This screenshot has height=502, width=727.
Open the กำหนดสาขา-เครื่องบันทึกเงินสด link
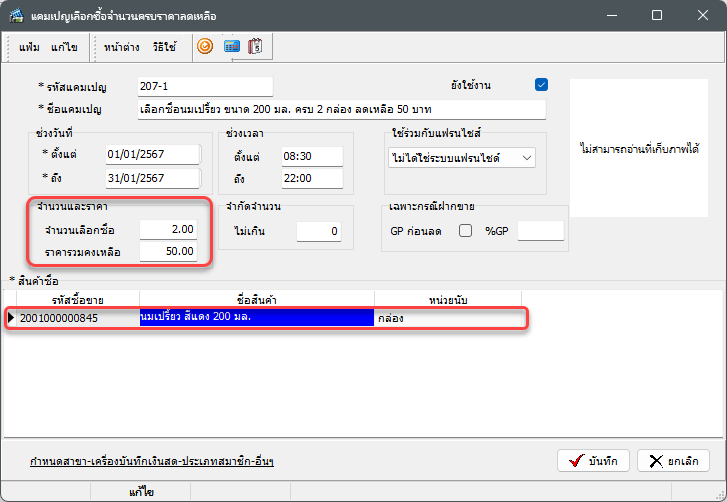tap(152, 461)
